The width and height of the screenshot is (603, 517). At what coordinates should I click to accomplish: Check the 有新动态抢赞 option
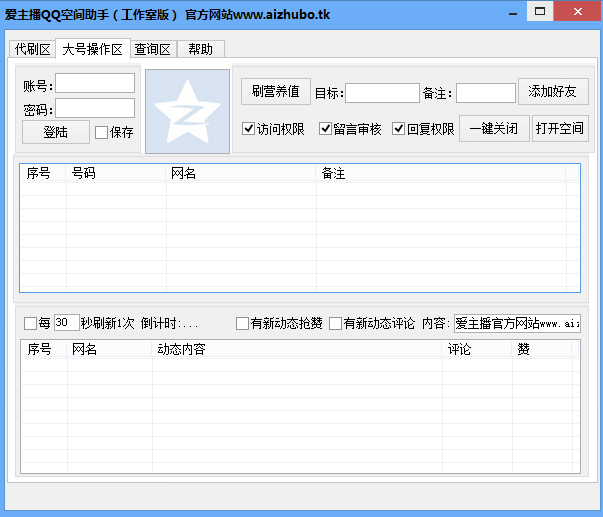pyautogui.click(x=242, y=323)
